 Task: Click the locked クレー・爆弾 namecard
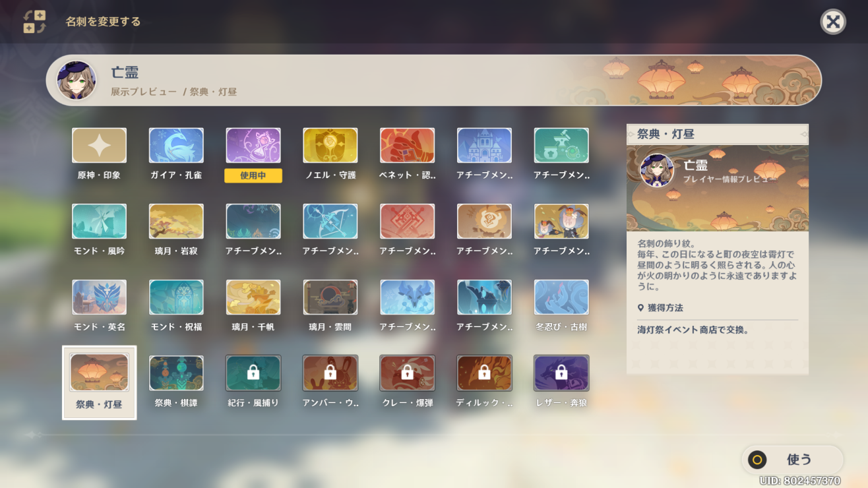(x=407, y=373)
